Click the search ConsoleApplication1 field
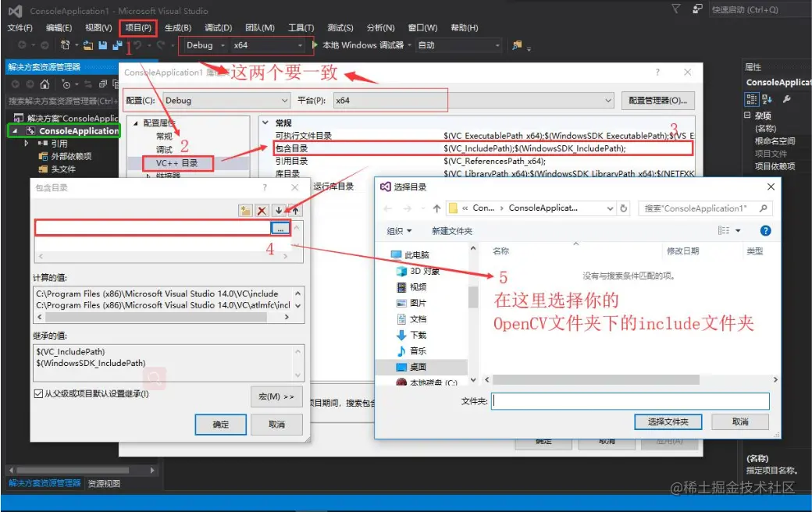The width and height of the screenshot is (812, 512). (705, 208)
